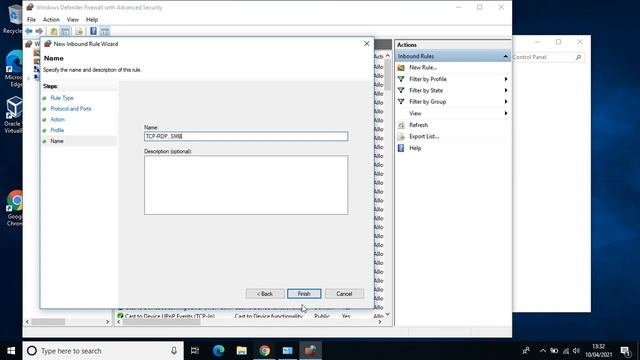640x360 pixels.
Task: Open Google Chrome from the taskbar
Action: pos(264,351)
